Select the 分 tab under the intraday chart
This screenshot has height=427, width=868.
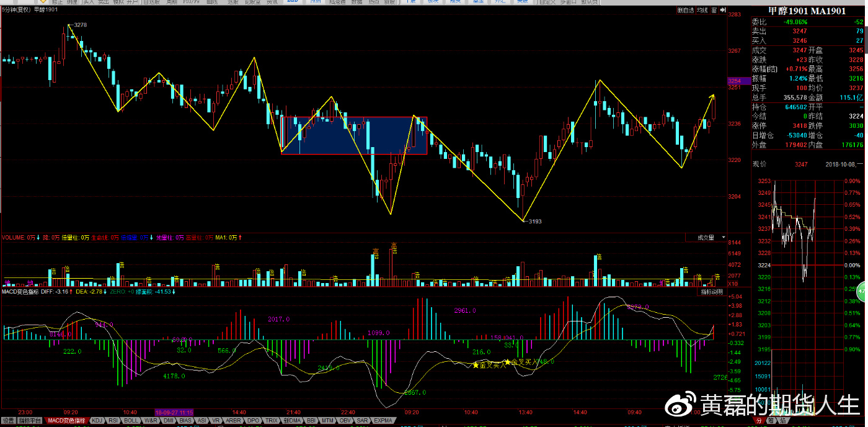click(x=759, y=421)
